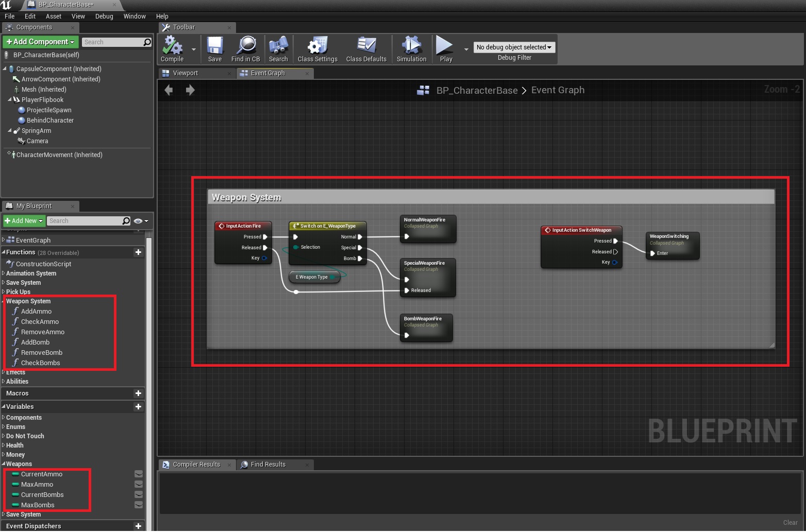806x532 pixels.
Task: Click the Add New button in My Blueprint
Action: 24,221
